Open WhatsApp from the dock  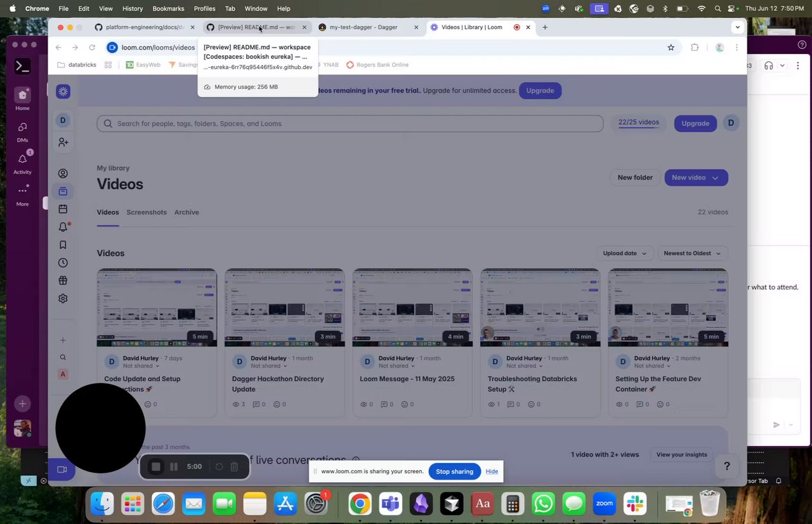(x=543, y=504)
